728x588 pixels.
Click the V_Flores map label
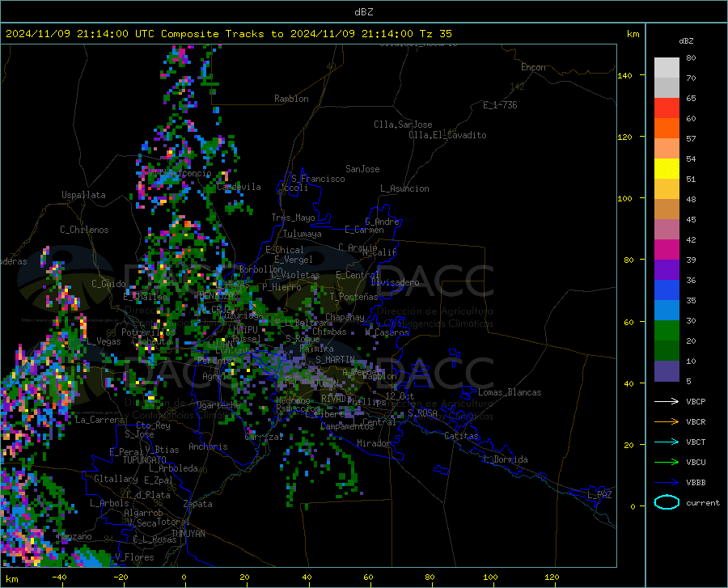(134, 557)
